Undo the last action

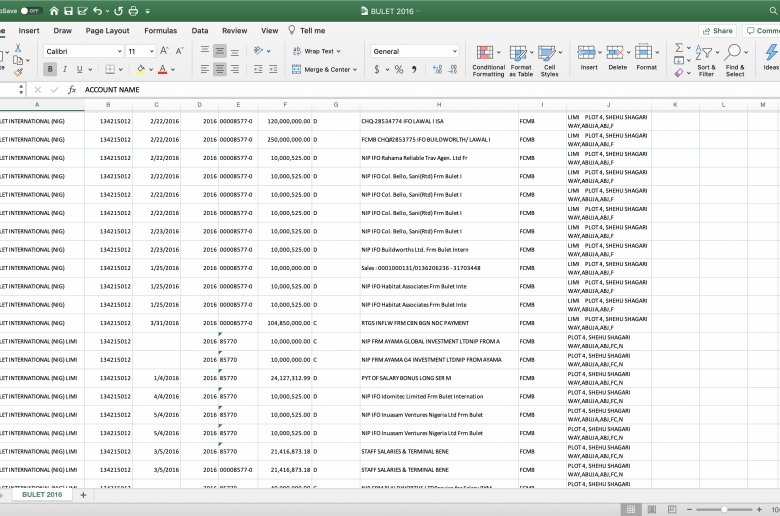[x=98, y=11]
